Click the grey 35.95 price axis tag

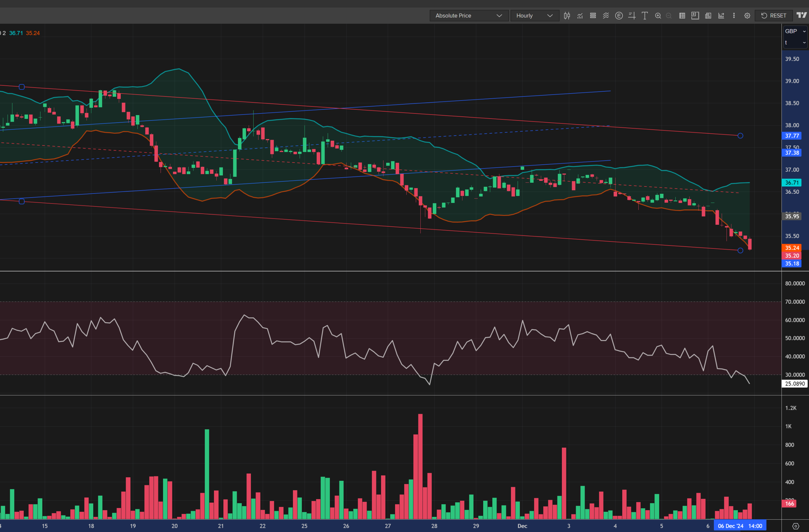pos(792,216)
